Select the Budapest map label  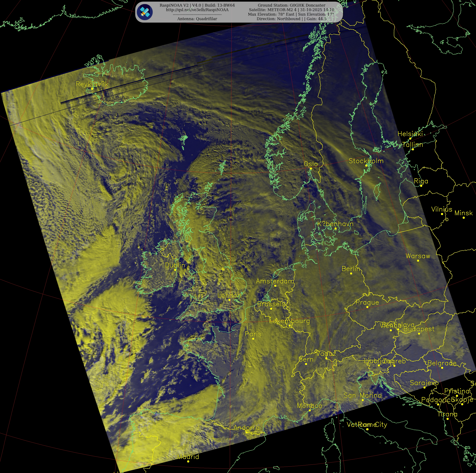click(419, 329)
